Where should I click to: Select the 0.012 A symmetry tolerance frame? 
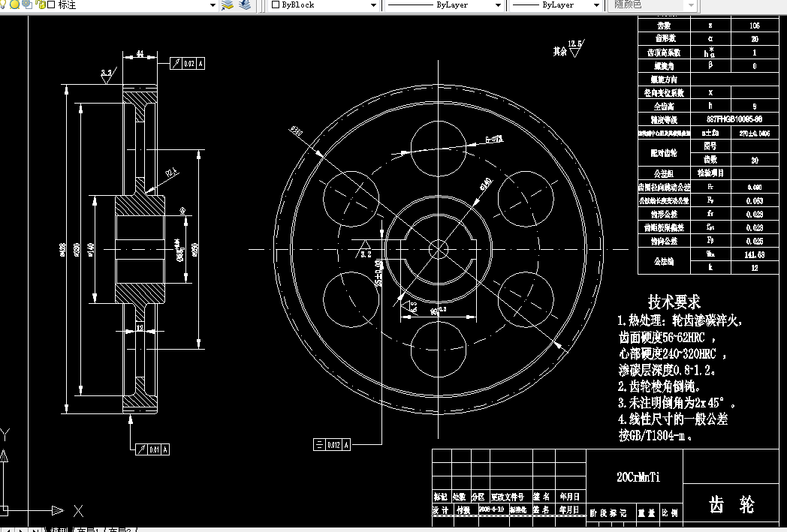tap(332, 444)
